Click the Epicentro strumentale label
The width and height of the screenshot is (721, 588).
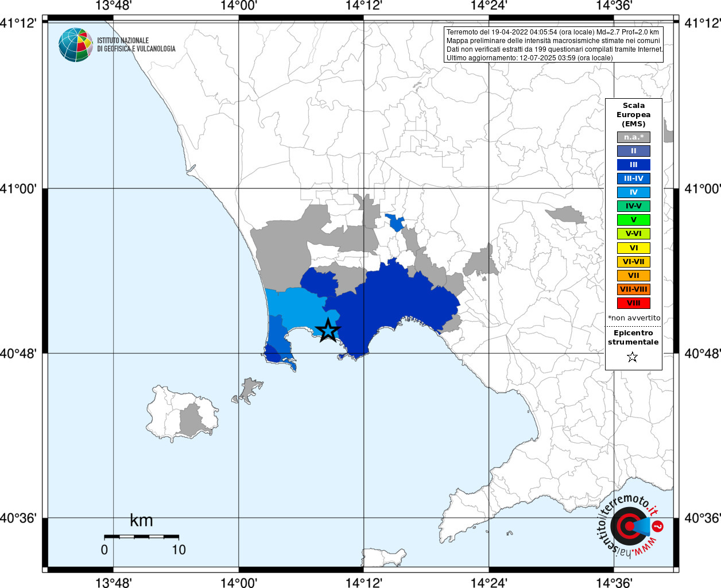click(x=633, y=338)
